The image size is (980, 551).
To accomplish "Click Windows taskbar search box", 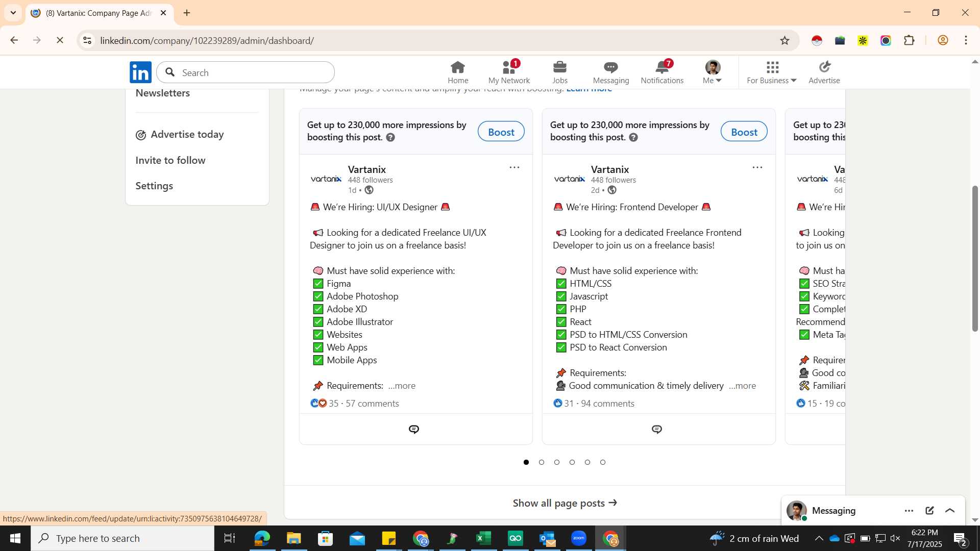I will (x=122, y=538).
